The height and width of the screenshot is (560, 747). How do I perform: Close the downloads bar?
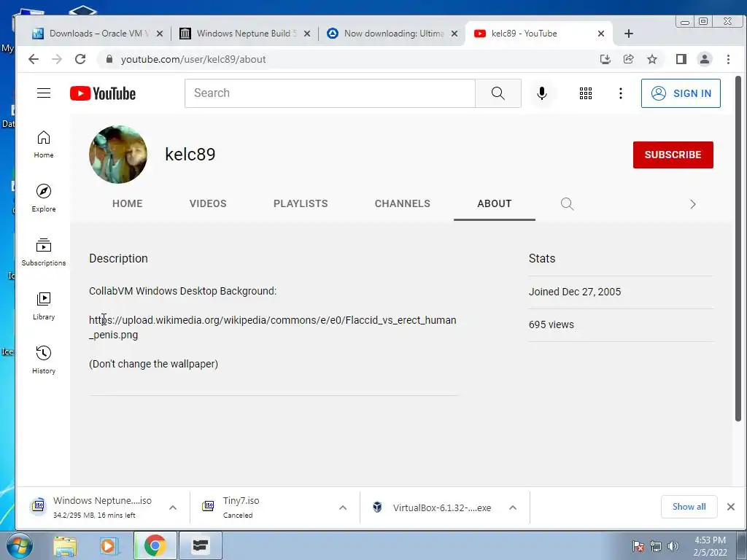point(731,507)
